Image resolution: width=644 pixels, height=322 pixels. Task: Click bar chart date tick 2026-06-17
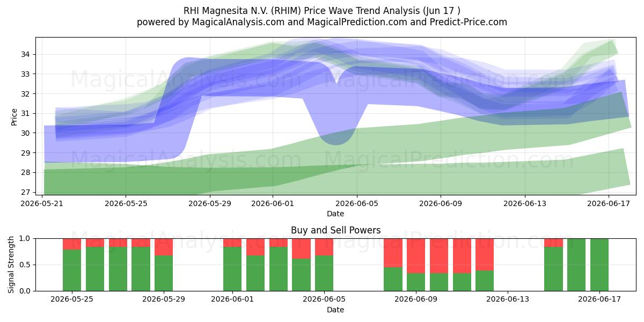click(599, 299)
